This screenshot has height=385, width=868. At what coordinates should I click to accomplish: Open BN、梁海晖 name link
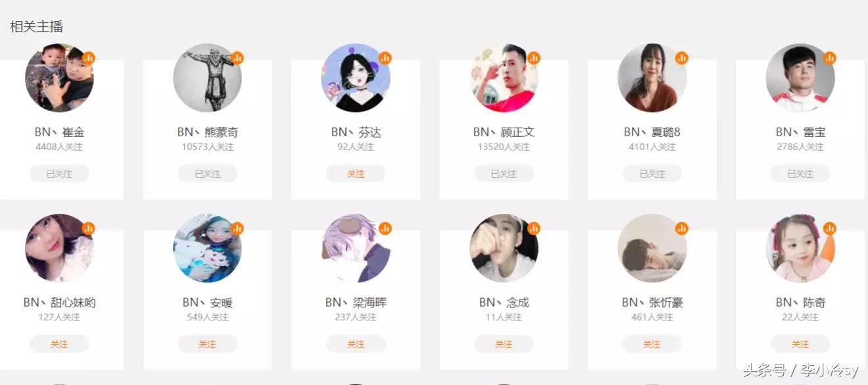(x=356, y=303)
